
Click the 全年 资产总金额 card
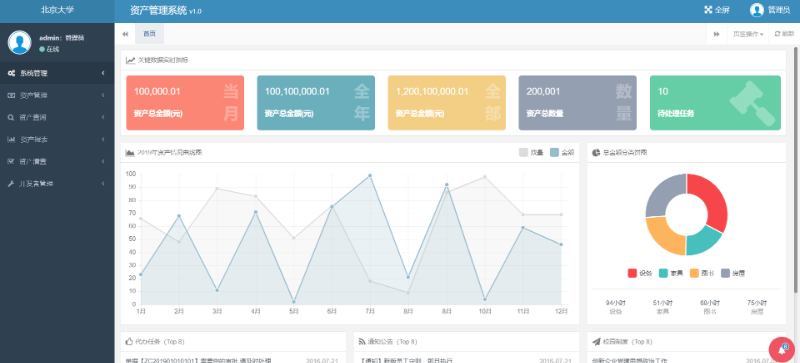[x=316, y=103]
